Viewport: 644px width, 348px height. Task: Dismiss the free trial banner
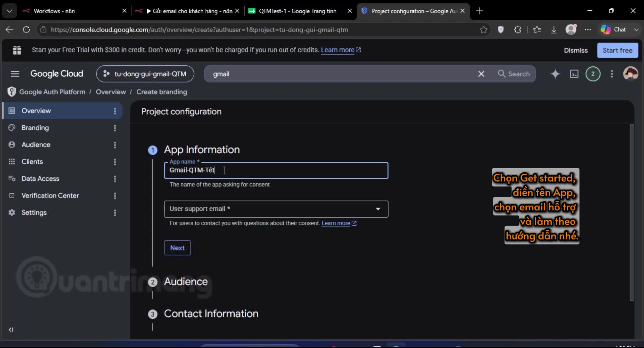coord(576,50)
